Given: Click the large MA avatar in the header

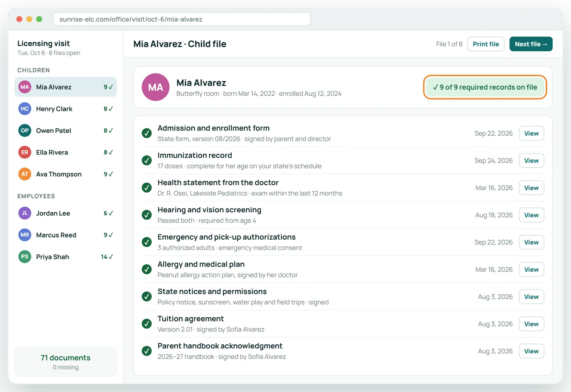Looking at the screenshot, I should [155, 87].
